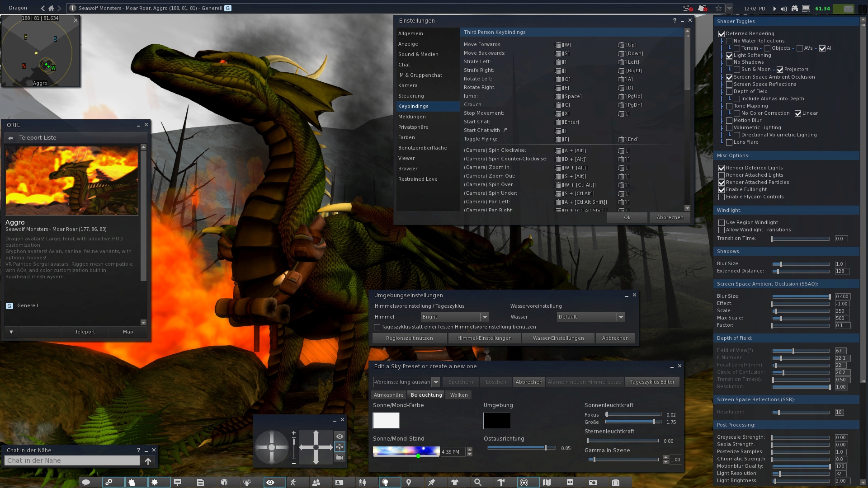Click the Teleport button in Orte panel
The image size is (868, 488).
click(x=85, y=331)
